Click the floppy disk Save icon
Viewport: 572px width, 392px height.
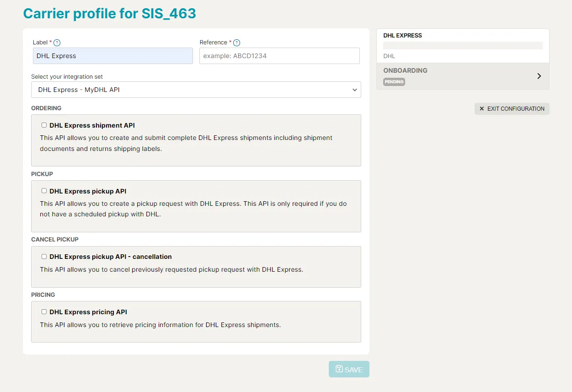click(x=339, y=369)
